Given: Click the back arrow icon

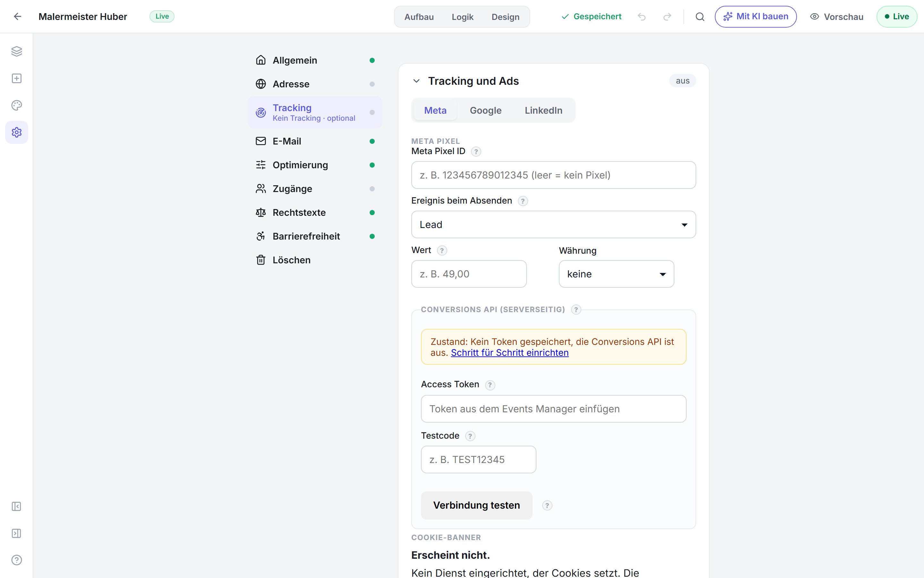Looking at the screenshot, I should pos(18,16).
